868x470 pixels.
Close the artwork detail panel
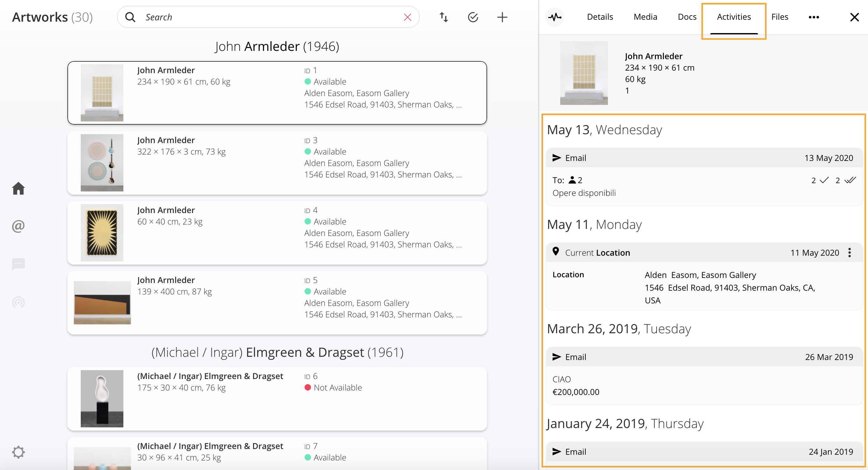click(854, 17)
